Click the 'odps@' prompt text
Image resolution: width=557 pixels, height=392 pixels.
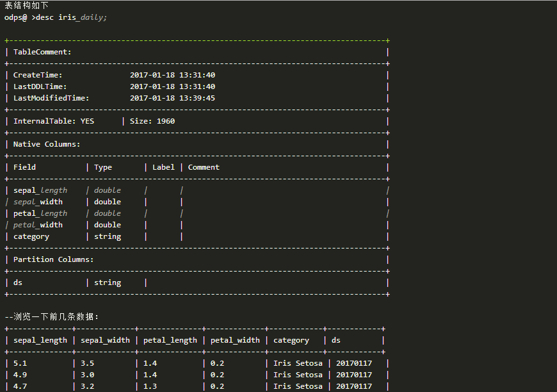coord(16,17)
